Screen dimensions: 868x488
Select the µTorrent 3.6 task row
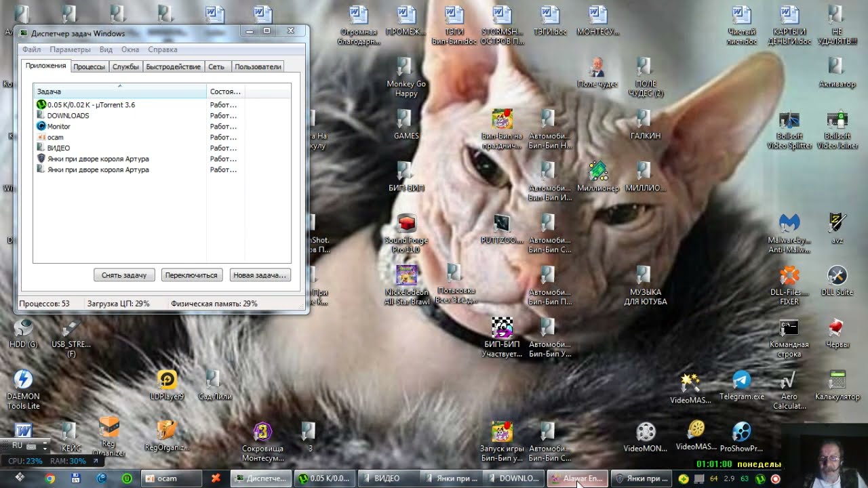(138, 104)
